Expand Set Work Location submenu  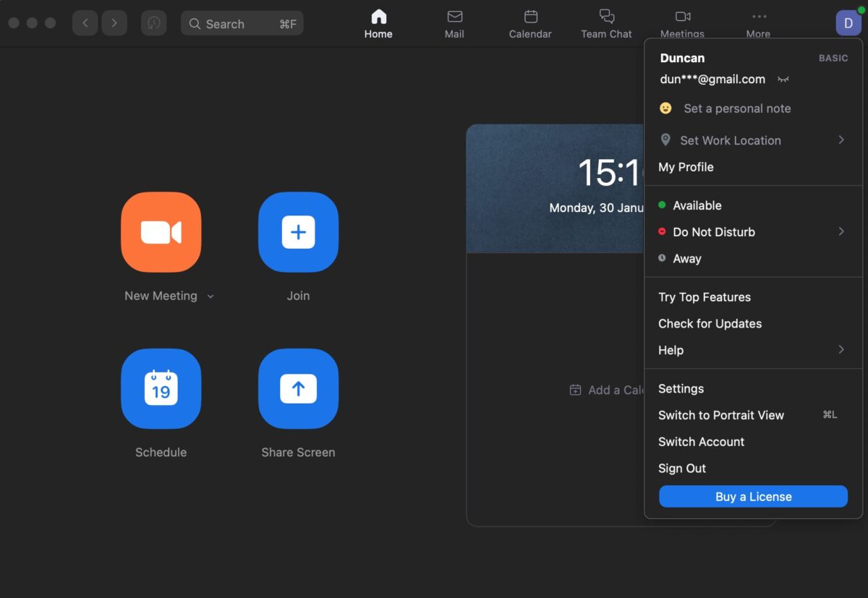753,140
